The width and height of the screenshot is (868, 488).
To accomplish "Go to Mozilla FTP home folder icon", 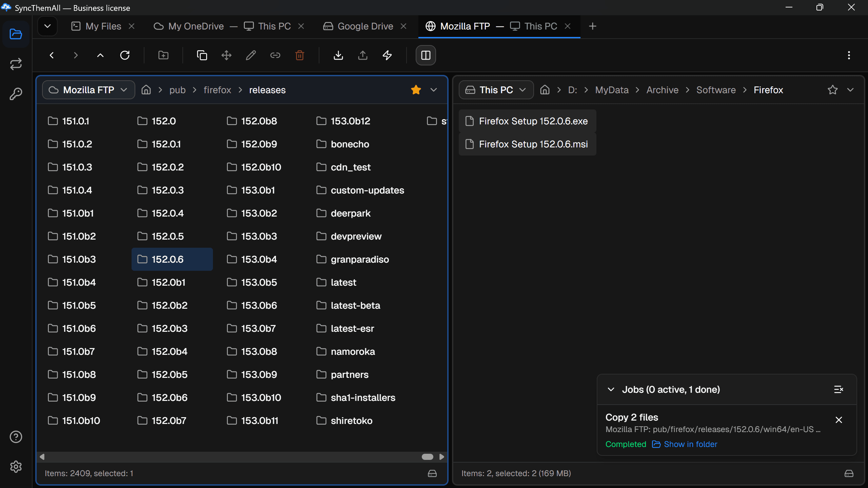I will click(146, 90).
